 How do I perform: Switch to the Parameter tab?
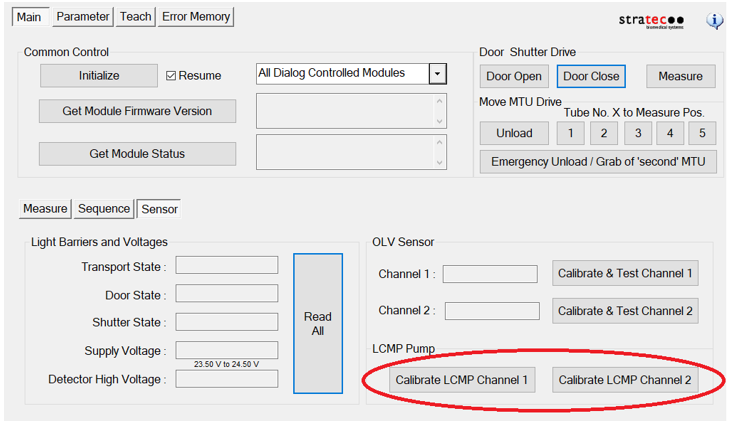tap(82, 16)
